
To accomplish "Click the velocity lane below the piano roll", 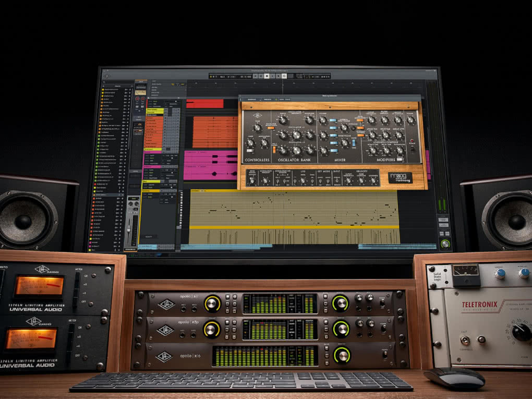I will pyautogui.click(x=294, y=236).
